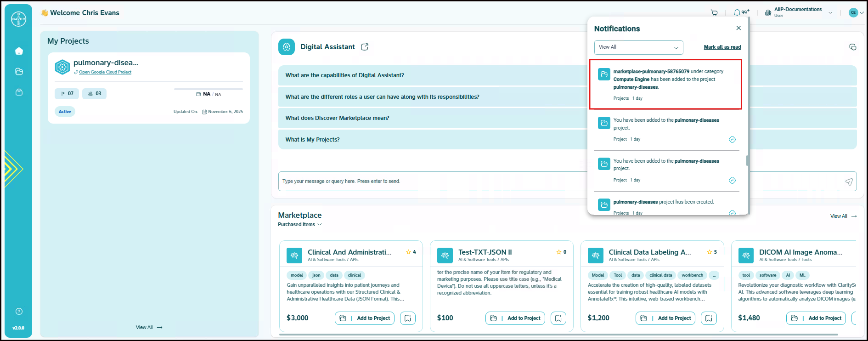The image size is (868, 341).
Task: Open the shopping cart icon in header
Action: coord(714,13)
